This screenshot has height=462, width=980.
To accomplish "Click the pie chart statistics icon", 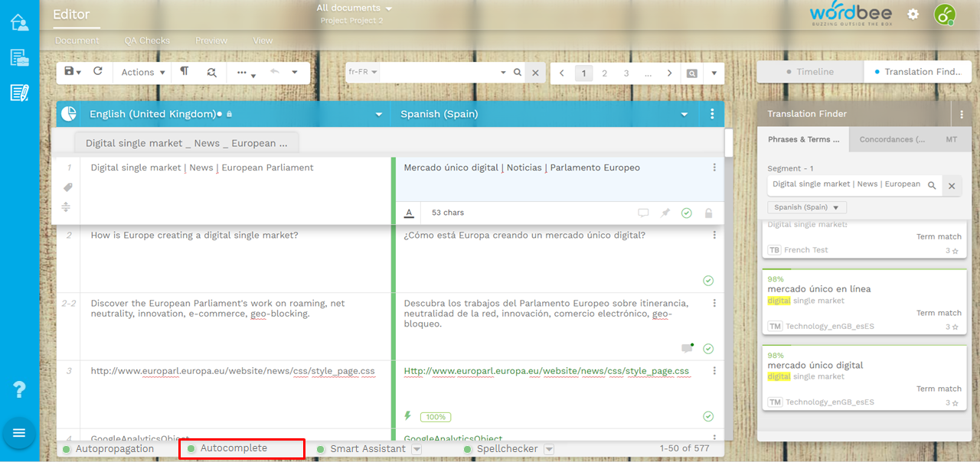I will coord(69,114).
